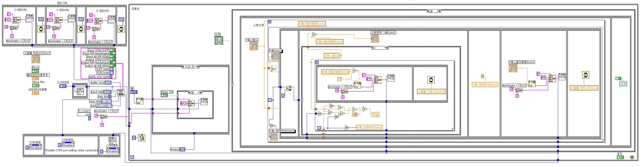
Task: Click the Y축스텝수 numeric control terminal
Action: click(254, 46)
